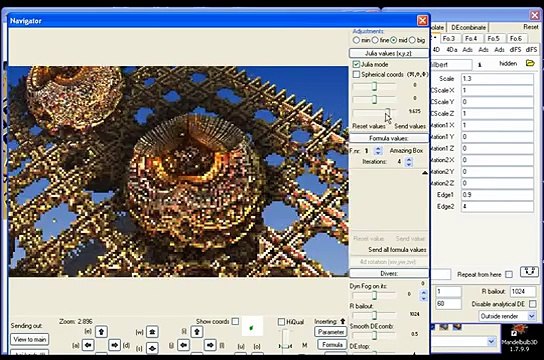This screenshot has height=360, width=544.
Task: Click the Reset label in main window
Action: (531, 27)
